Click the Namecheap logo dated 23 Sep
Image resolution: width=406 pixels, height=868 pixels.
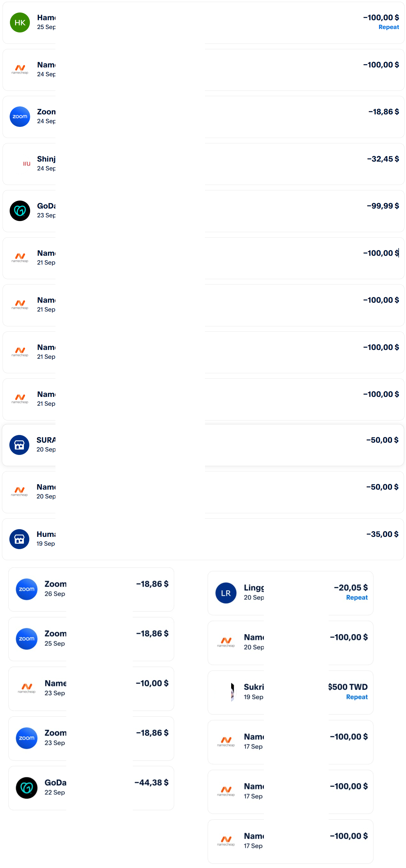27,688
